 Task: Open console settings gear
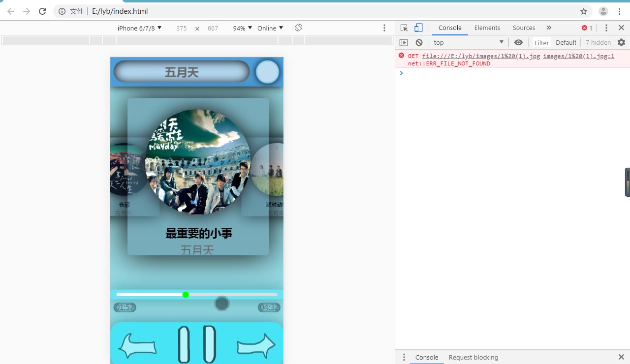point(621,43)
